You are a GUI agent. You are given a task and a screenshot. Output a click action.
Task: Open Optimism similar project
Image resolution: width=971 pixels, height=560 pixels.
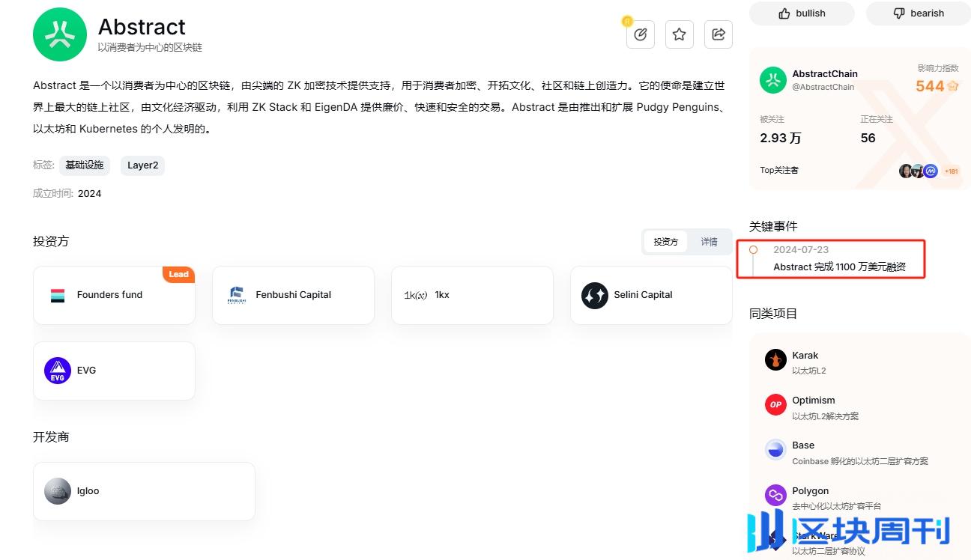(860, 407)
